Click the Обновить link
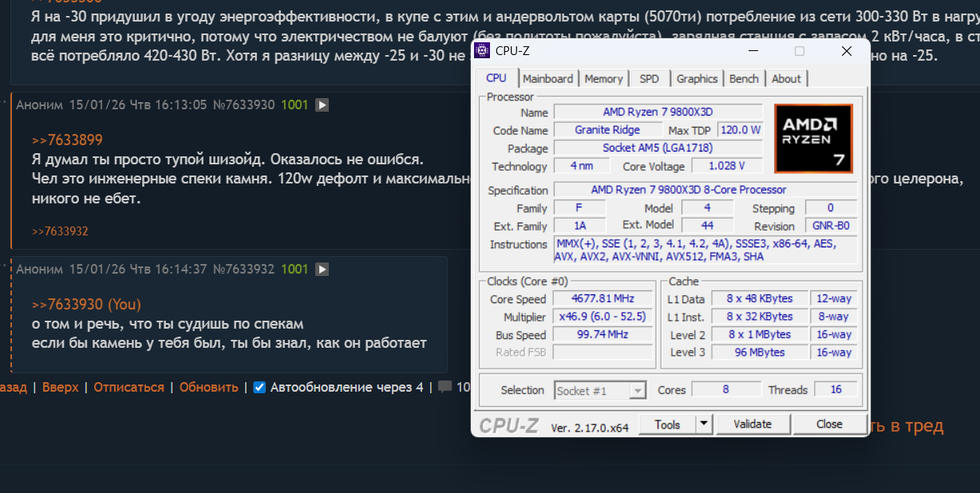The width and height of the screenshot is (980, 493). (208, 387)
